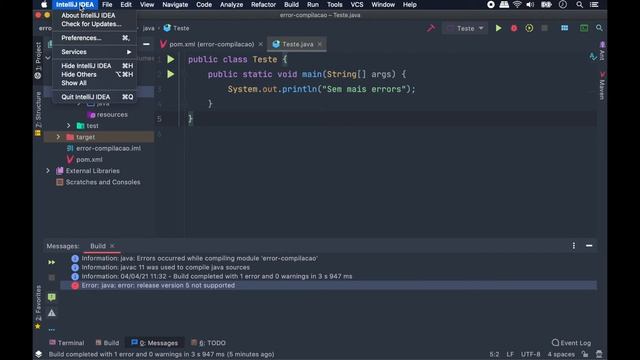Click the green Run button in toolbar
The image size is (640, 360).
(x=498, y=28)
